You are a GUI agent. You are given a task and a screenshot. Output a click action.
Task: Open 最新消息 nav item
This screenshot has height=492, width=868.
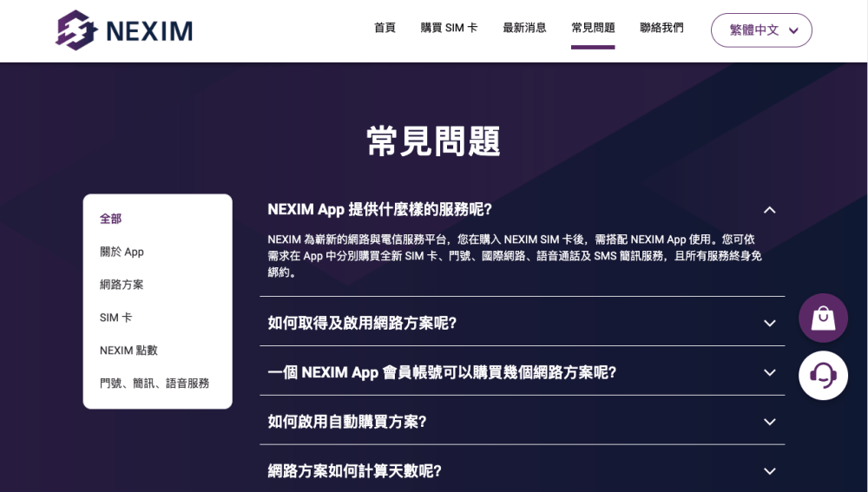(524, 28)
